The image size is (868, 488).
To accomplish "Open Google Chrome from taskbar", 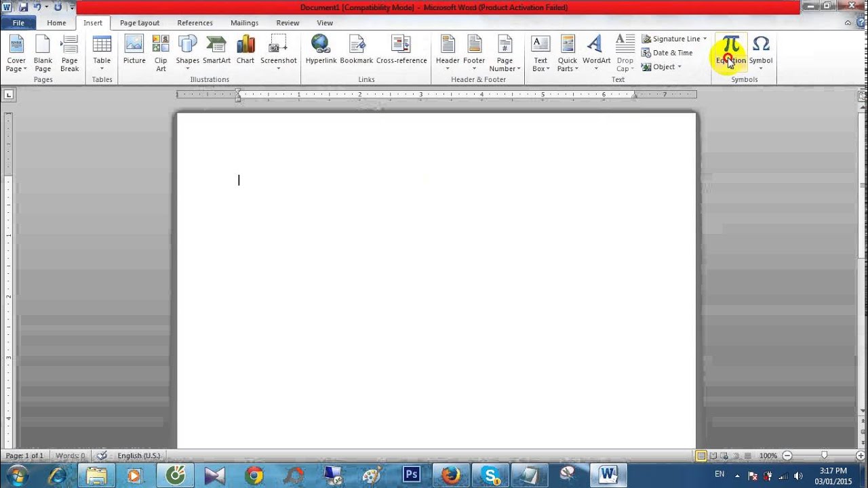I will click(254, 475).
